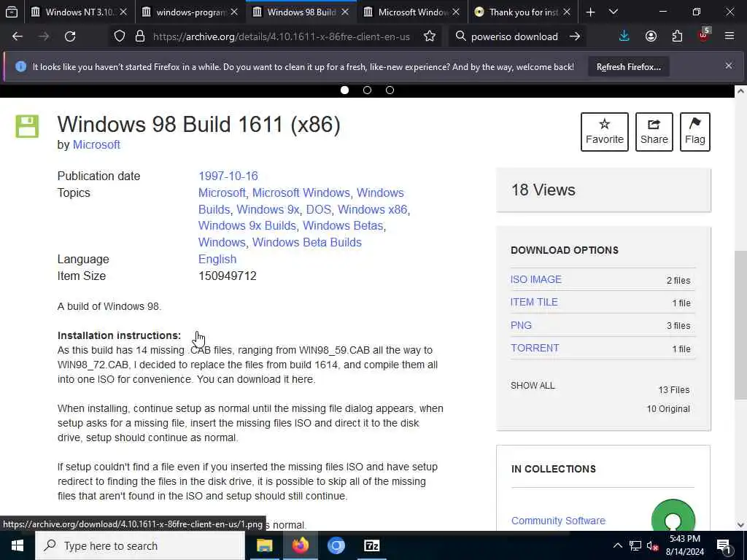The width and height of the screenshot is (747, 560).
Task: Click the page vertical scrollbar thumb
Action: click(740, 324)
